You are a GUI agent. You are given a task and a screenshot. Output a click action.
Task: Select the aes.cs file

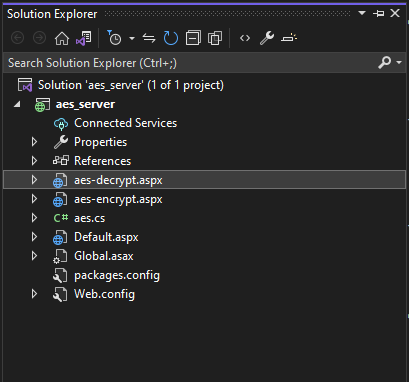pos(89,218)
